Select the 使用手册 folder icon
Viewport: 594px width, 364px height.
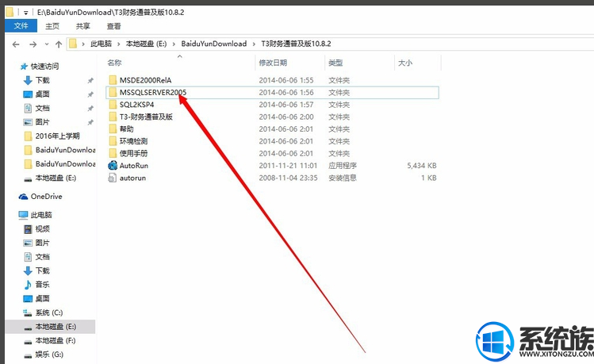[113, 153]
